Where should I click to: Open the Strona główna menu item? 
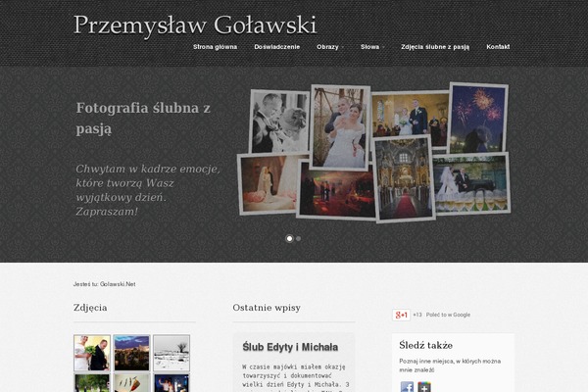215,47
